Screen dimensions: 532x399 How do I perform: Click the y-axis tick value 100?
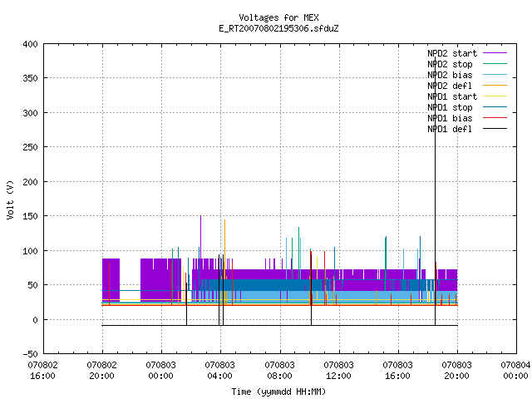tap(30, 251)
